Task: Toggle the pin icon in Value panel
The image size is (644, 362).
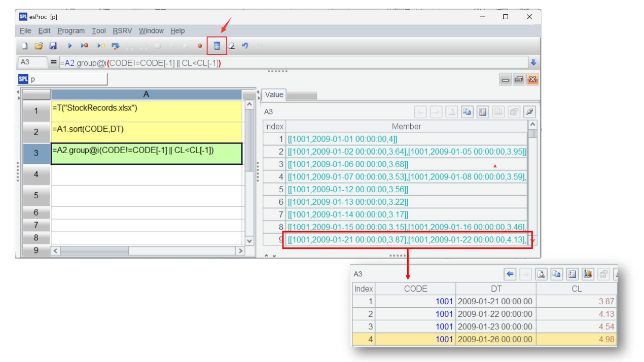Action: [530, 112]
